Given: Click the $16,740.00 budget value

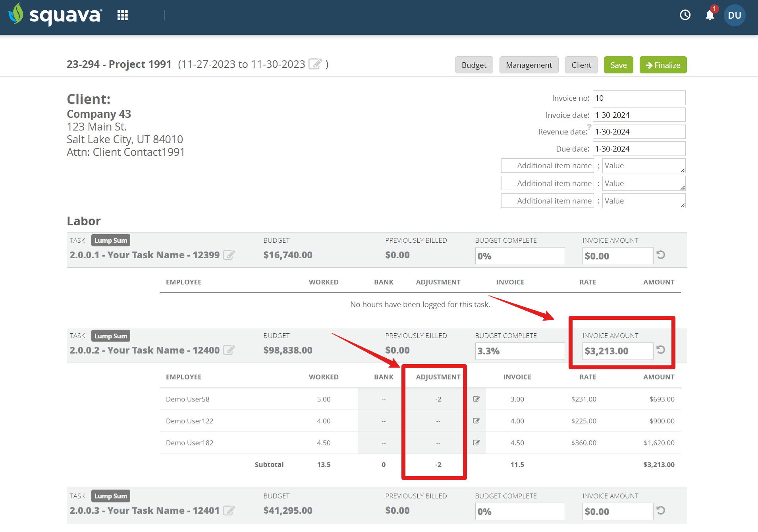Looking at the screenshot, I should pyautogui.click(x=288, y=255).
